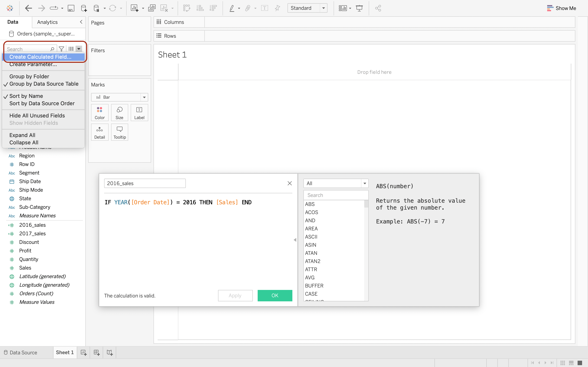Toggle Group by Data Source Table option
This screenshot has width=588, height=367.
pos(44,84)
